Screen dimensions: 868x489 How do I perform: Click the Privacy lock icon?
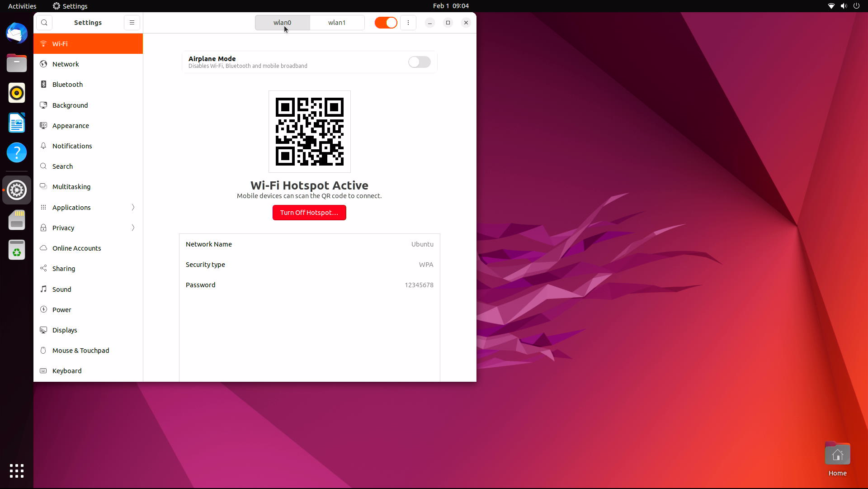[43, 228]
